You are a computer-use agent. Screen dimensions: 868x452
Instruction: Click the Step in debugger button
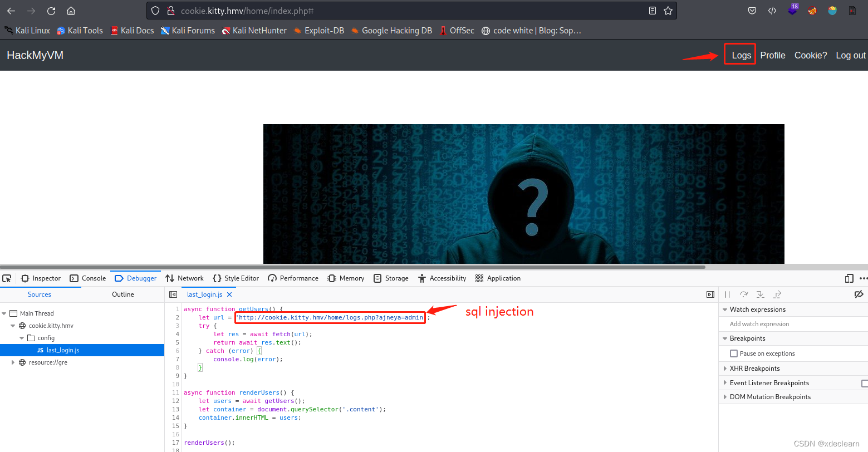point(761,294)
